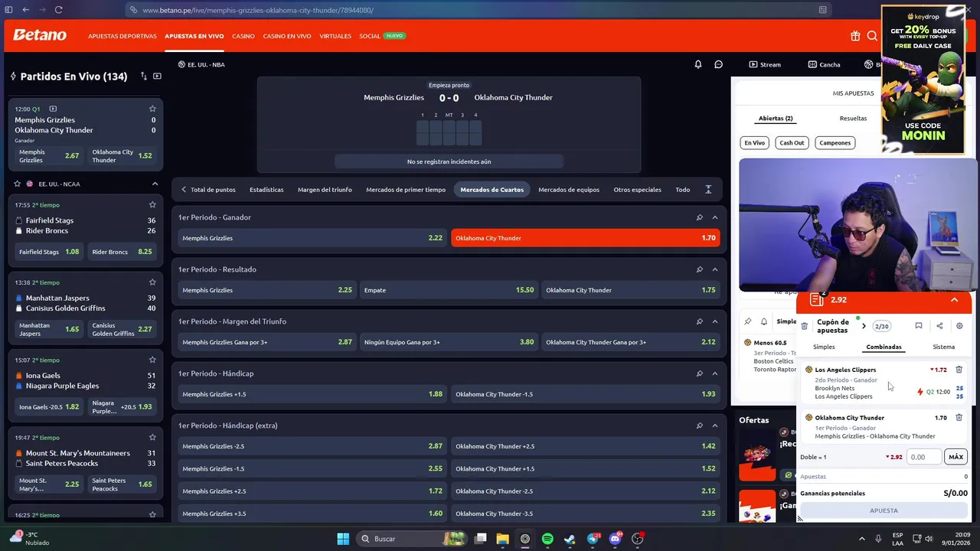Image resolution: width=980 pixels, height=551 pixels.
Task: Open Spotify from the Windows taskbar
Action: (547, 539)
